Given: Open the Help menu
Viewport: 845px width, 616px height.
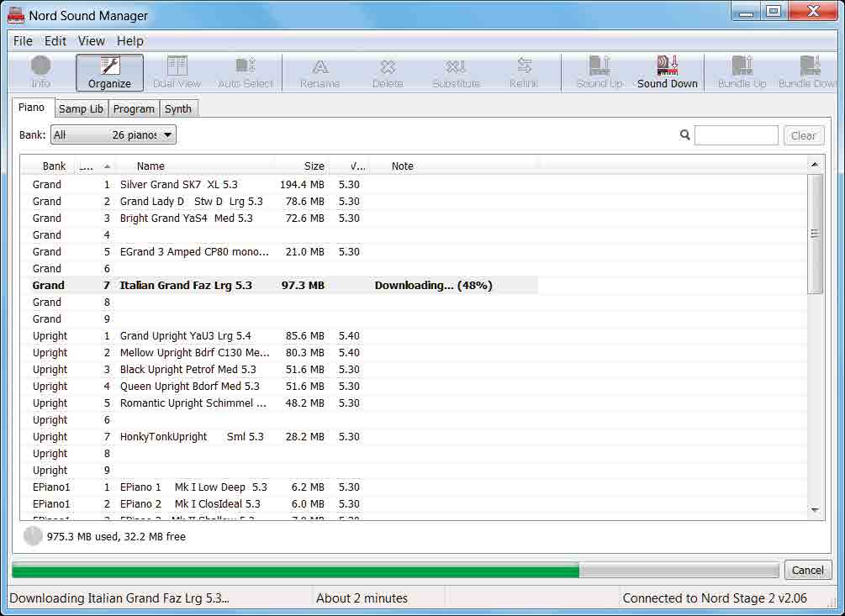Looking at the screenshot, I should (129, 41).
